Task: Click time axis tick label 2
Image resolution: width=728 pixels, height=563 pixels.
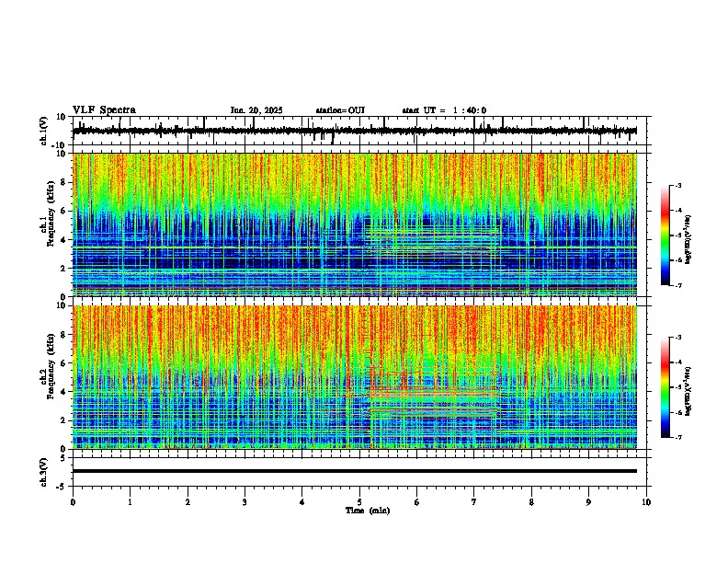Action: tap(188, 502)
